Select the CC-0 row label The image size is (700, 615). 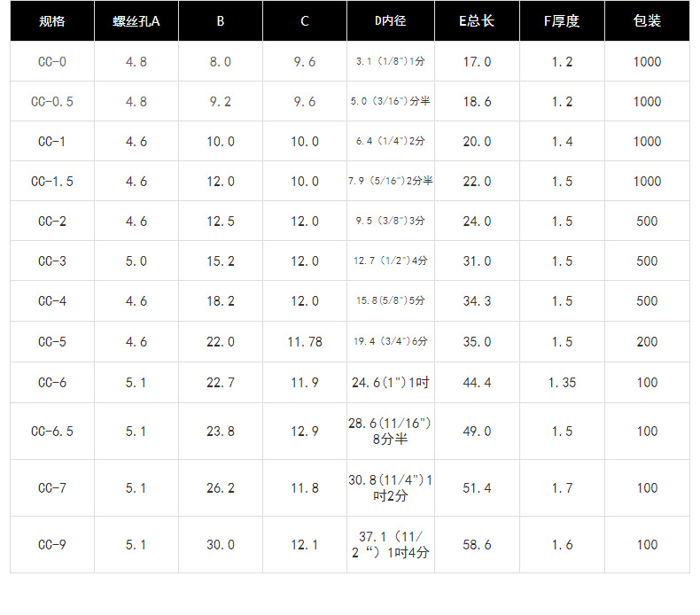[x=52, y=62]
